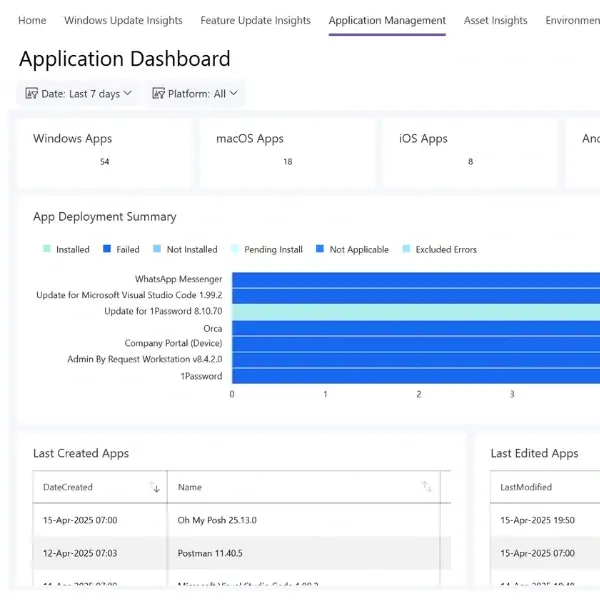Toggle the Excluded Errors legend swatch
Screen dimensions: 600x600
pos(406,249)
